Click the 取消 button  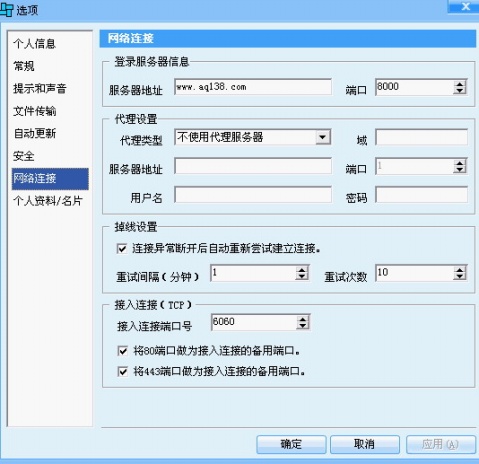click(365, 444)
